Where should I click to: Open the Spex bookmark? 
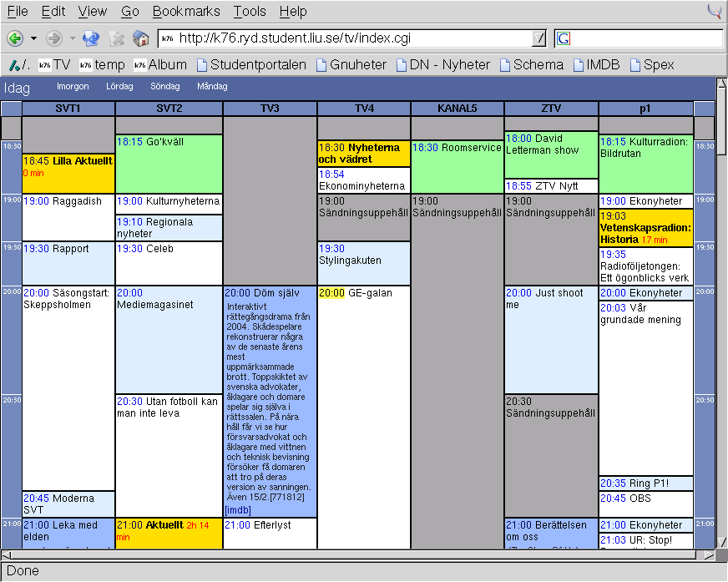point(652,65)
